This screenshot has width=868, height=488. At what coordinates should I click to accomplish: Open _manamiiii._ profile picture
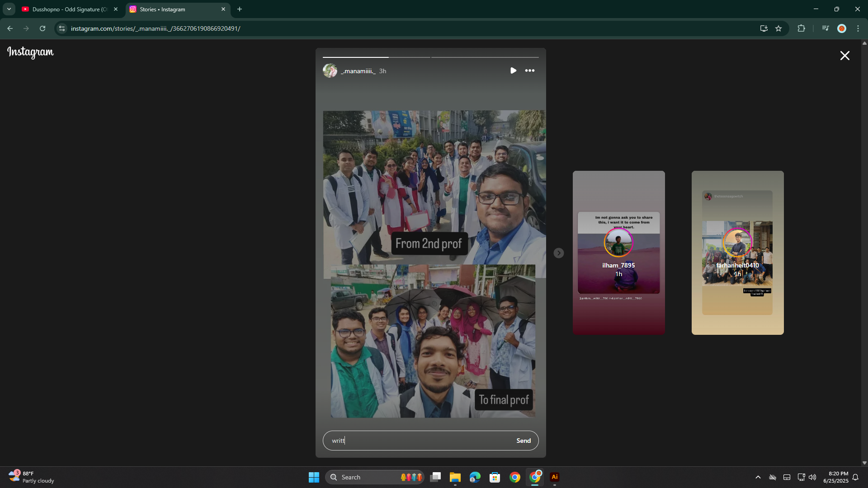pos(330,71)
